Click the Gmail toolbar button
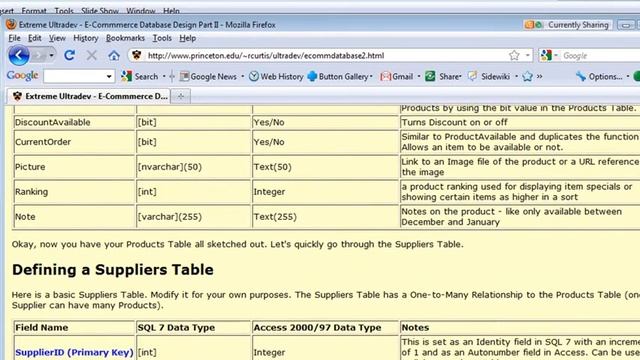Screen dimensions: 640x360 tap(396, 76)
